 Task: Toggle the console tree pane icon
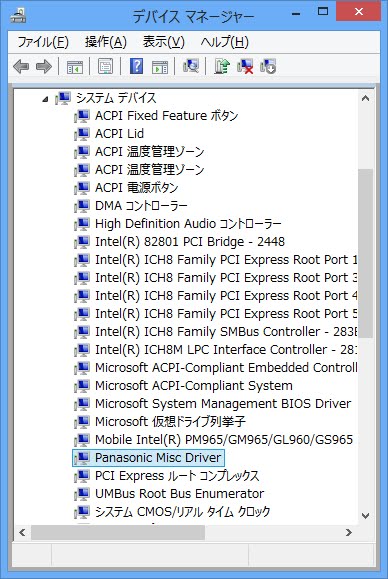click(75, 67)
